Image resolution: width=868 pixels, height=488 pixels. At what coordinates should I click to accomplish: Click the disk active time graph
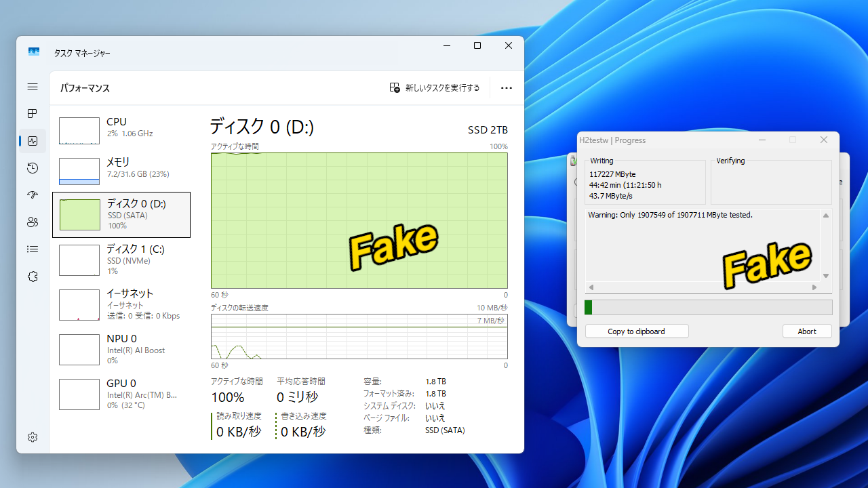click(x=359, y=220)
